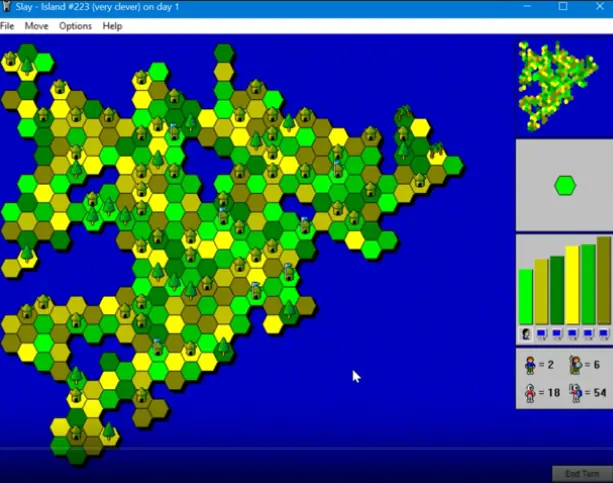Click the bright green hexagon in the grey panel

565,185
